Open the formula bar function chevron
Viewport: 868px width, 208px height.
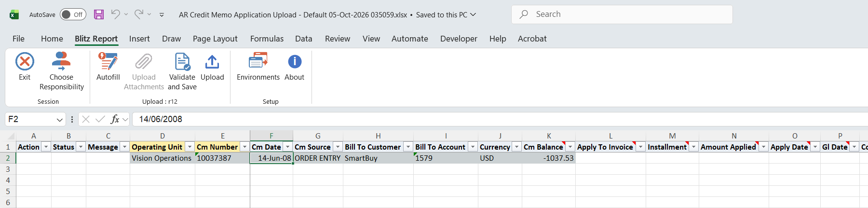coord(125,119)
